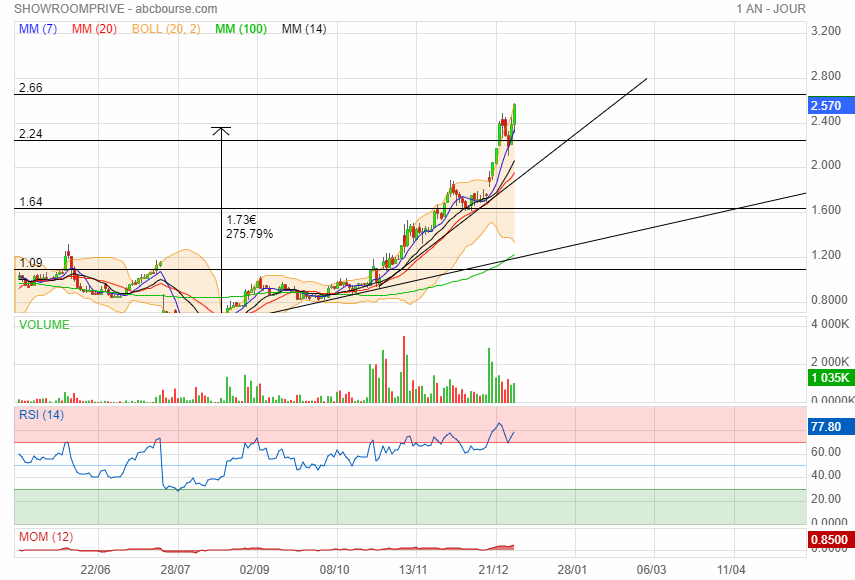Screen dimensions: 855x580
Task: Click the RSI (14) panel label
Action: point(41,415)
